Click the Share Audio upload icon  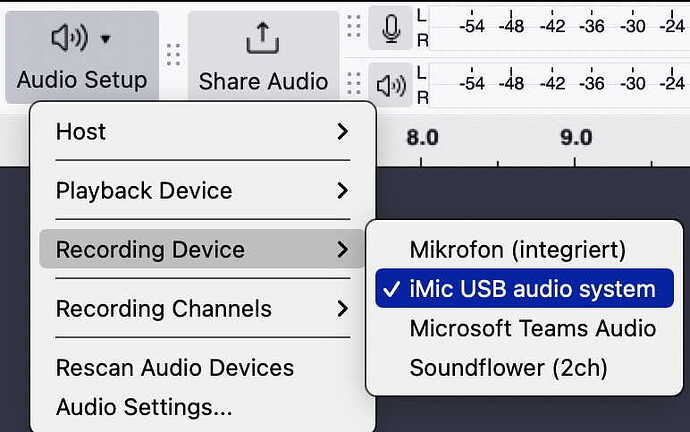tap(263, 38)
